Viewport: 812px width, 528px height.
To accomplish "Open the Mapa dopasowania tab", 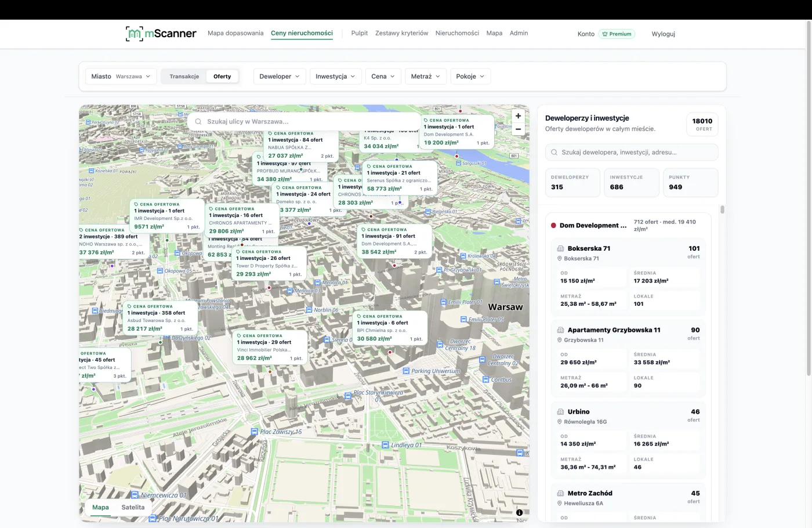I will click(x=235, y=33).
